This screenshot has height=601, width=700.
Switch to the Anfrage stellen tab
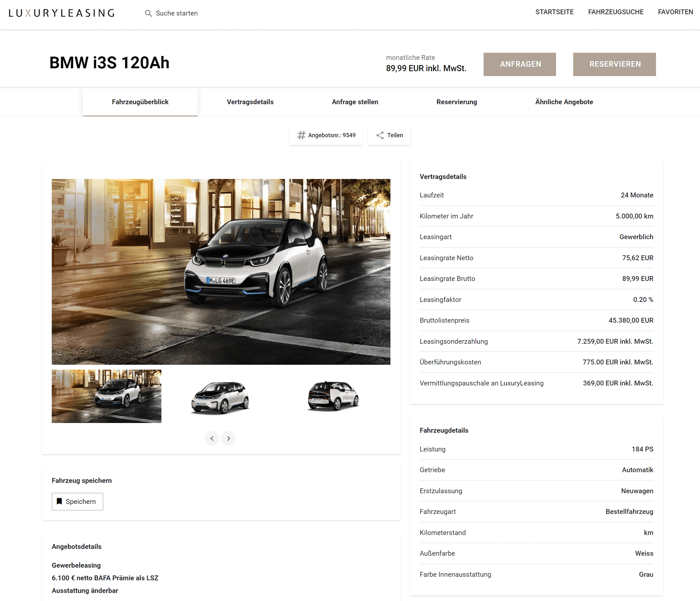coord(355,102)
